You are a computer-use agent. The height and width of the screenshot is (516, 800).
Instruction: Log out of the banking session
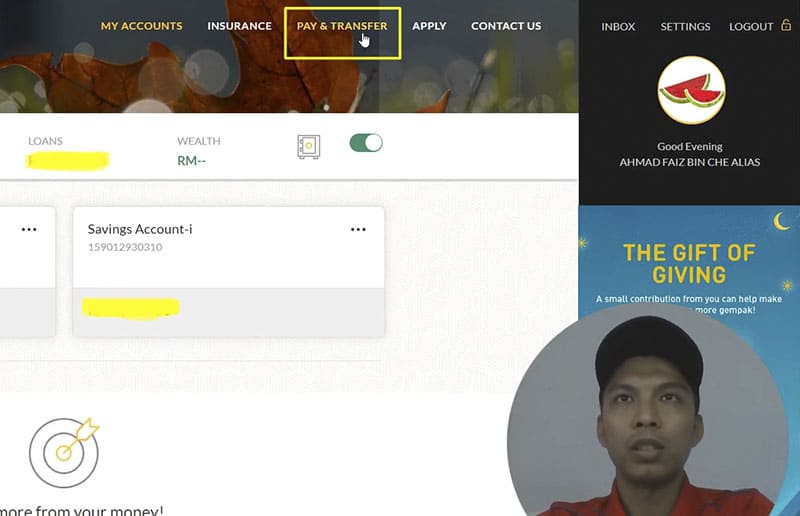click(751, 27)
